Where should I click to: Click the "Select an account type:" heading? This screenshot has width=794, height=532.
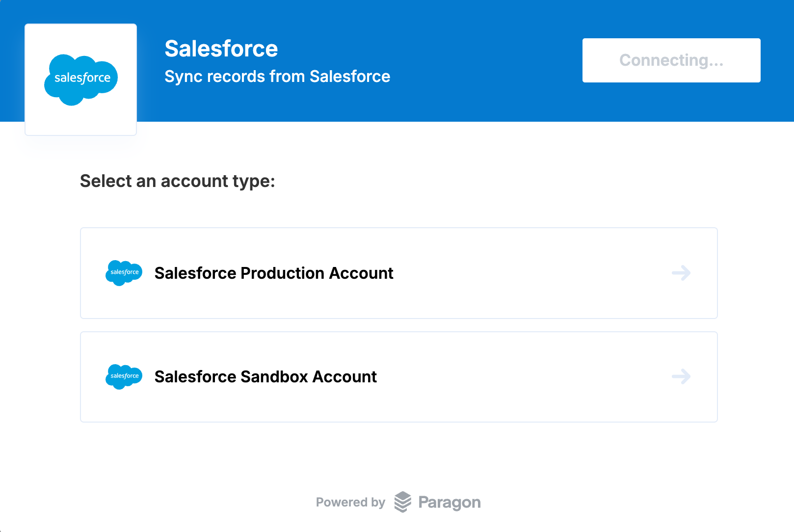(x=178, y=181)
